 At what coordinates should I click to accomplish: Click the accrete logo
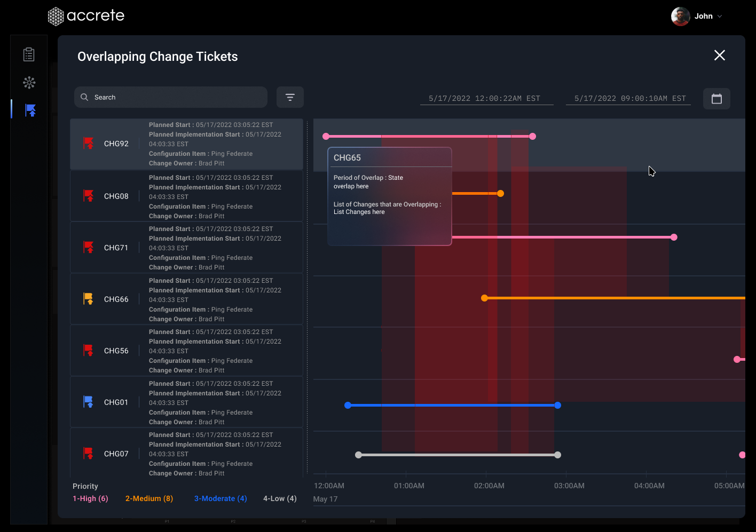click(86, 16)
